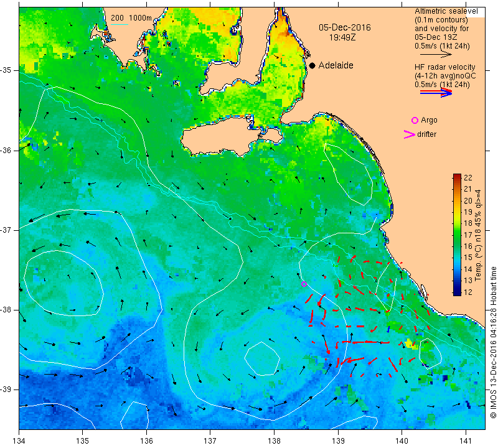Click the magenta Argo float marker on map
This screenshot has height=448, width=498.
coord(304,284)
